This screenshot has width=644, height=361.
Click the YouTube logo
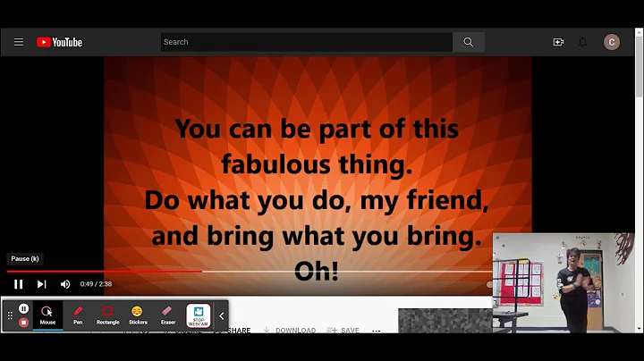(x=60, y=42)
